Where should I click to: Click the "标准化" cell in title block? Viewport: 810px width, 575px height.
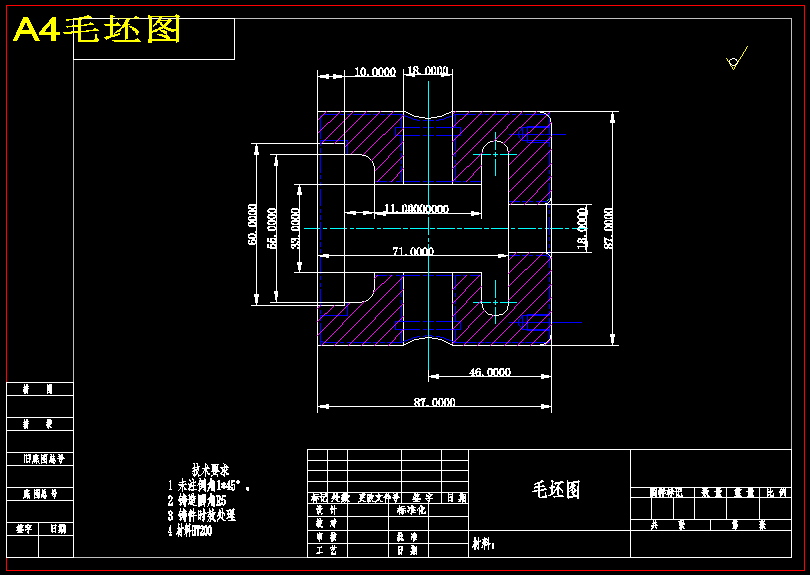tap(412, 510)
